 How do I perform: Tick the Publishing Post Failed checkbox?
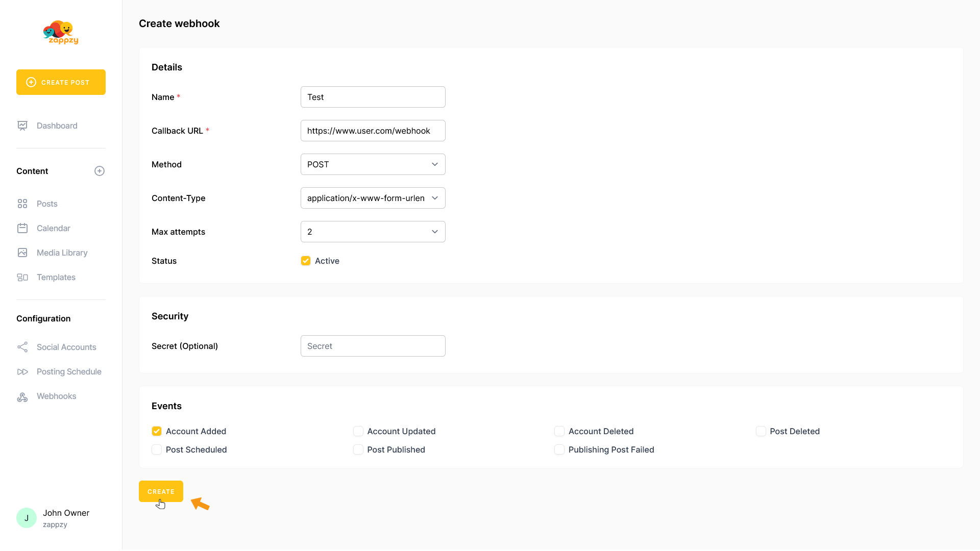(559, 449)
